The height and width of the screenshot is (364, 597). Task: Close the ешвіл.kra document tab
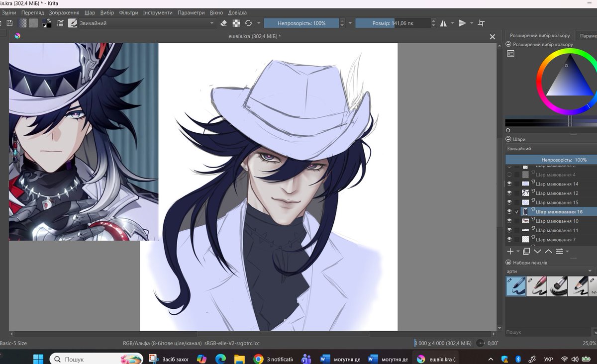coord(493,36)
